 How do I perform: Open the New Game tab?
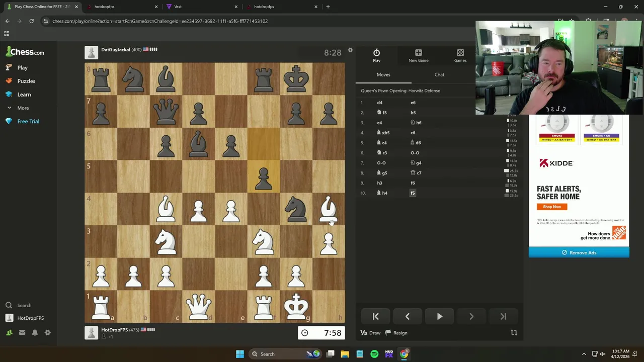(x=419, y=56)
